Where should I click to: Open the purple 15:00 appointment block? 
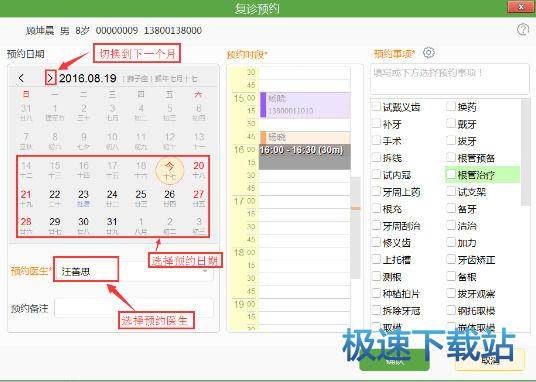click(x=305, y=105)
